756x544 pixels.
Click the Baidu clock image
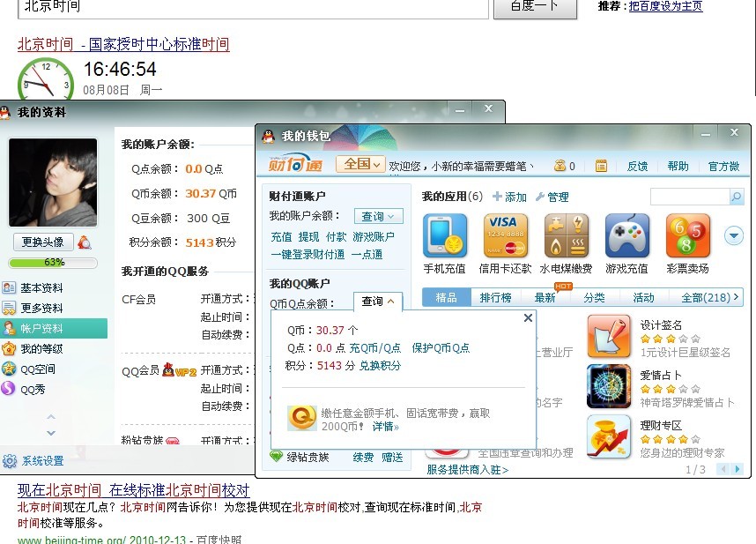46,79
